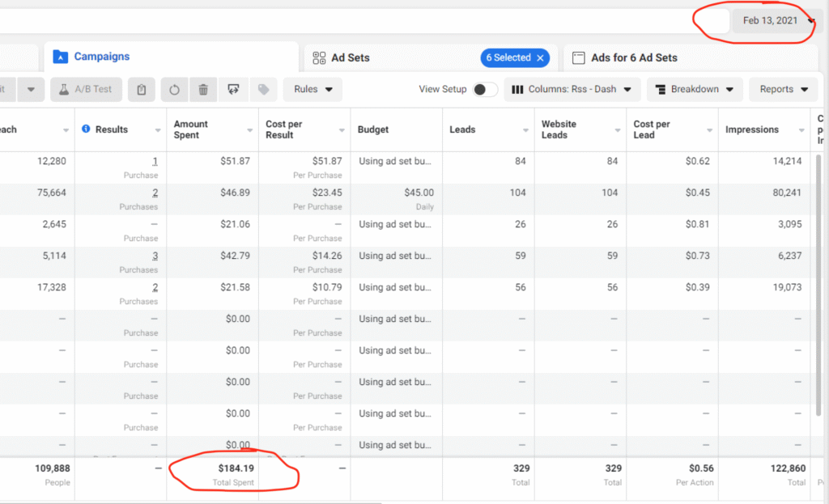The image size is (829, 504).
Task: Switch to the Ad Sets tab
Action: (431, 57)
